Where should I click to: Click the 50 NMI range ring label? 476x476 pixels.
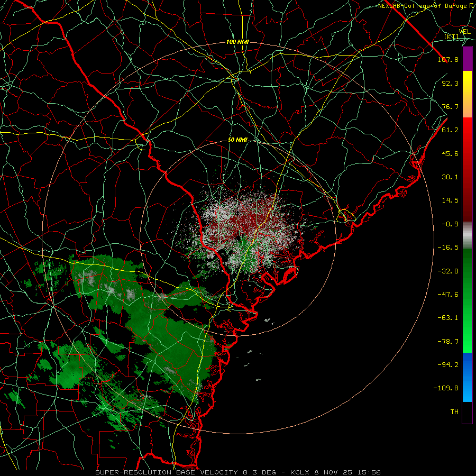coord(237,140)
